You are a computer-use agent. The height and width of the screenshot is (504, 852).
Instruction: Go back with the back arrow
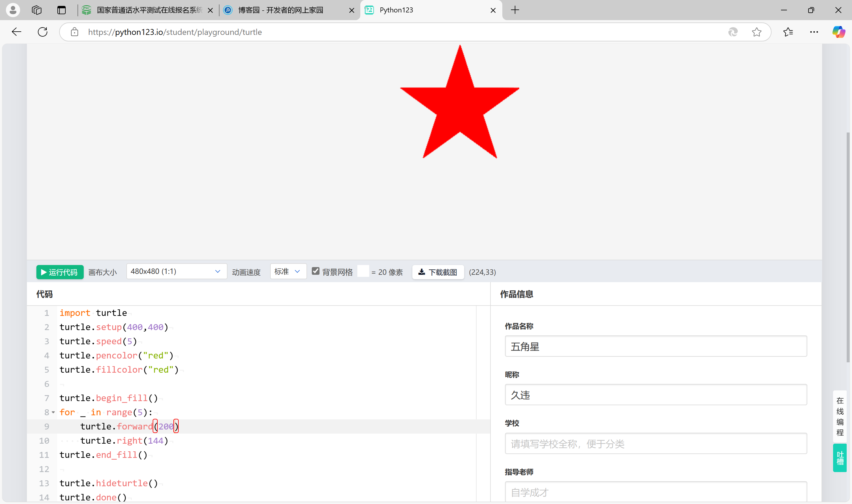point(16,32)
